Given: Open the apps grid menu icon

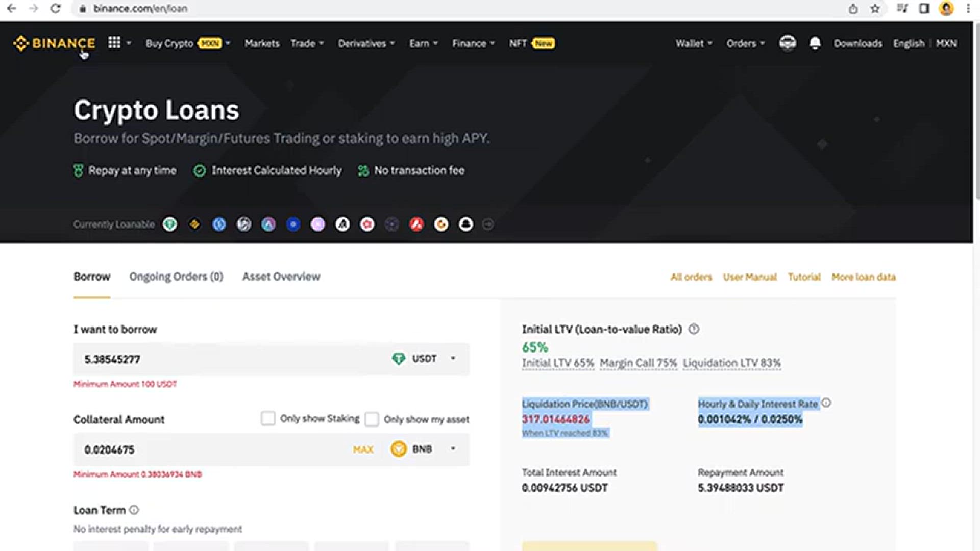Looking at the screenshot, I should point(114,43).
